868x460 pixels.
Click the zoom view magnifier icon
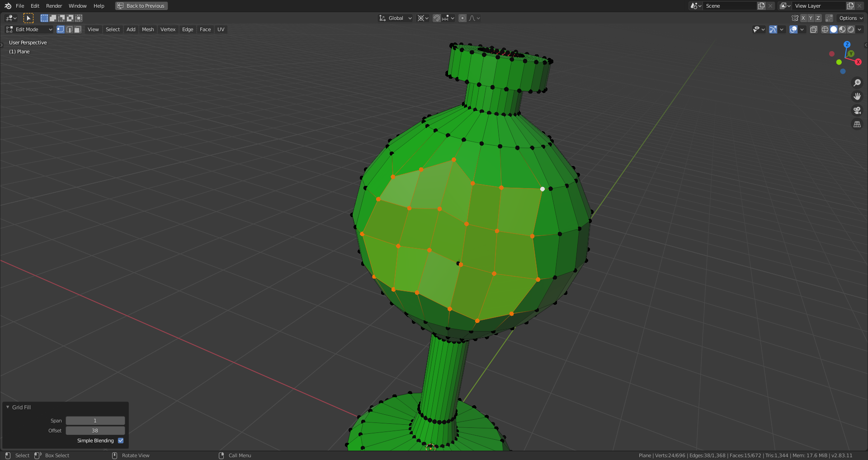click(x=857, y=83)
